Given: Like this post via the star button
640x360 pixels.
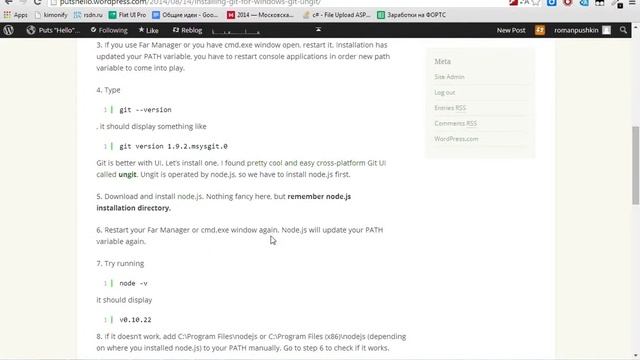Looking at the screenshot, I should [149, 30].
